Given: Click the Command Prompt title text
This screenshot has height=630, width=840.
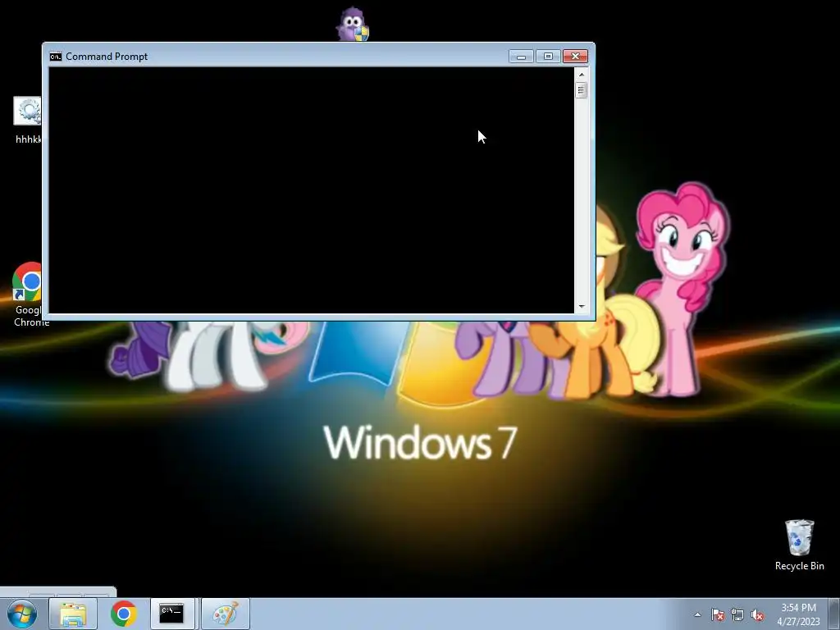Looking at the screenshot, I should pyautogui.click(x=107, y=57).
